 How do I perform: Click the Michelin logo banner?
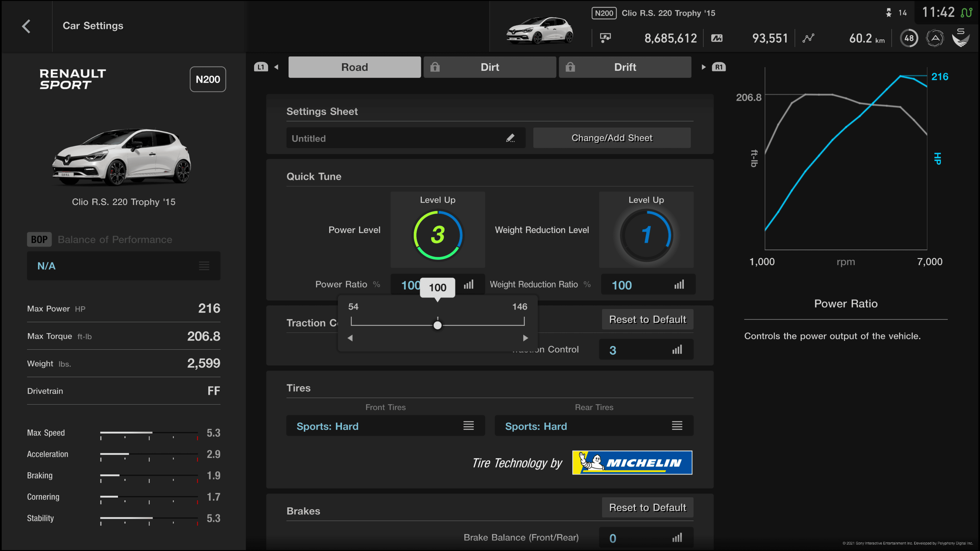[x=632, y=463]
